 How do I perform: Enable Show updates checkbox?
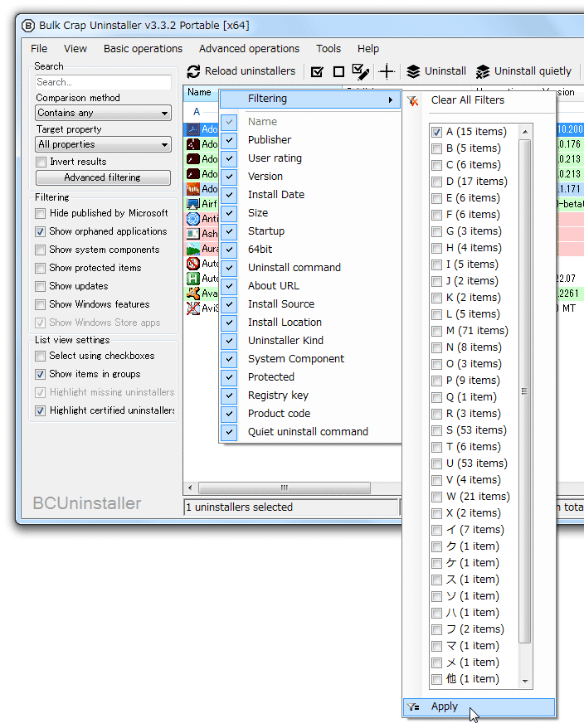pos(41,286)
